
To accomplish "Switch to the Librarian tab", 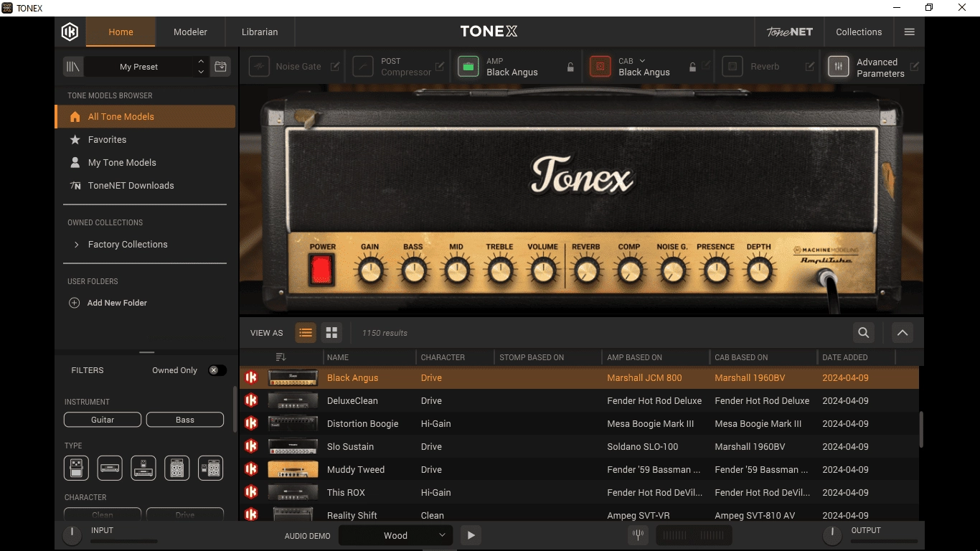I will tap(260, 32).
